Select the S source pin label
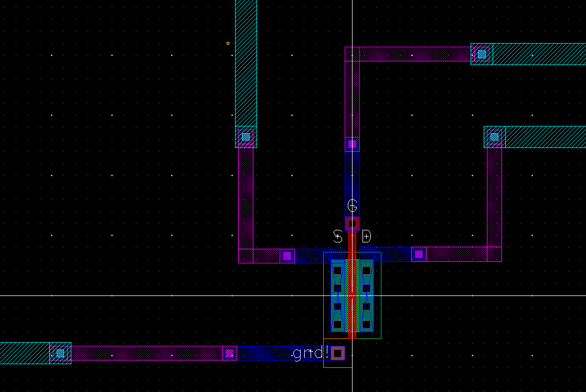The image size is (586, 392). [337, 236]
